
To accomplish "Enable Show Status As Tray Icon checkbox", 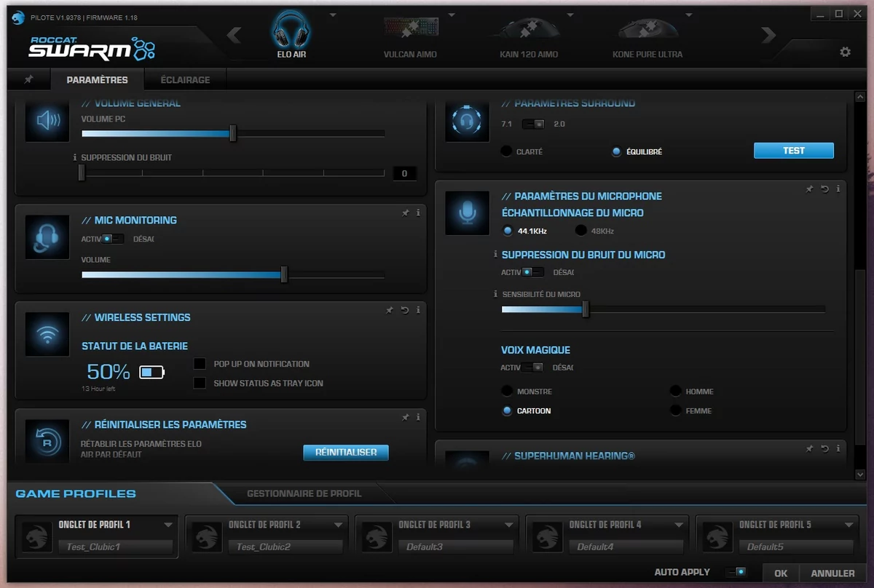I will tap(200, 383).
